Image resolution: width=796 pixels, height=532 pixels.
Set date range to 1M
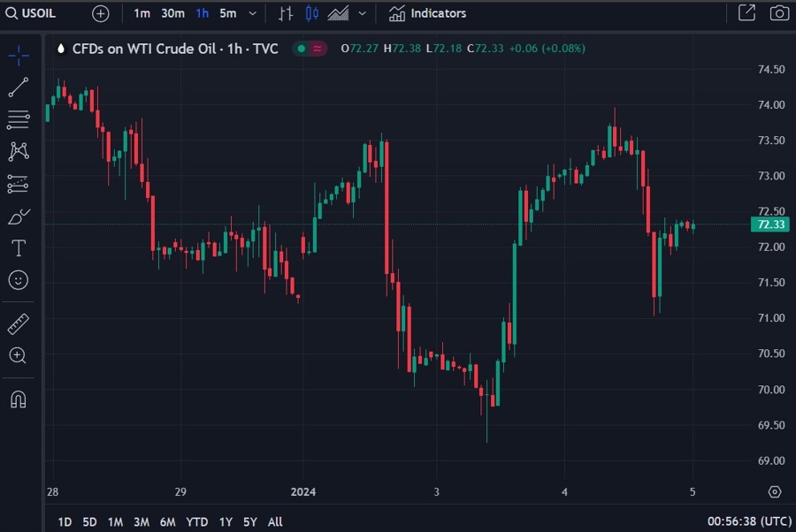tap(115, 522)
